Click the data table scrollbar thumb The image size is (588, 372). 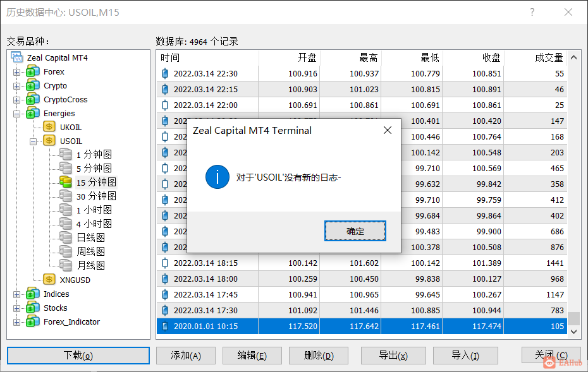point(573,318)
